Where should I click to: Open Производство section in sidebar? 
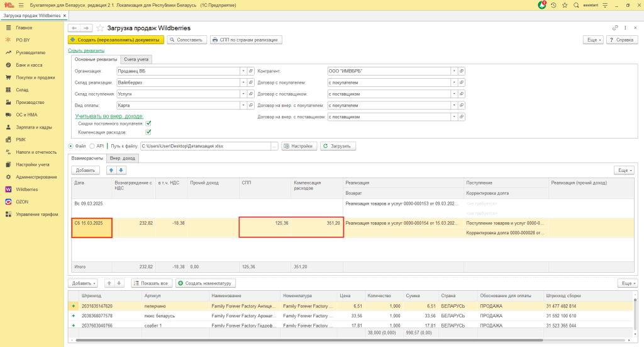pos(30,103)
